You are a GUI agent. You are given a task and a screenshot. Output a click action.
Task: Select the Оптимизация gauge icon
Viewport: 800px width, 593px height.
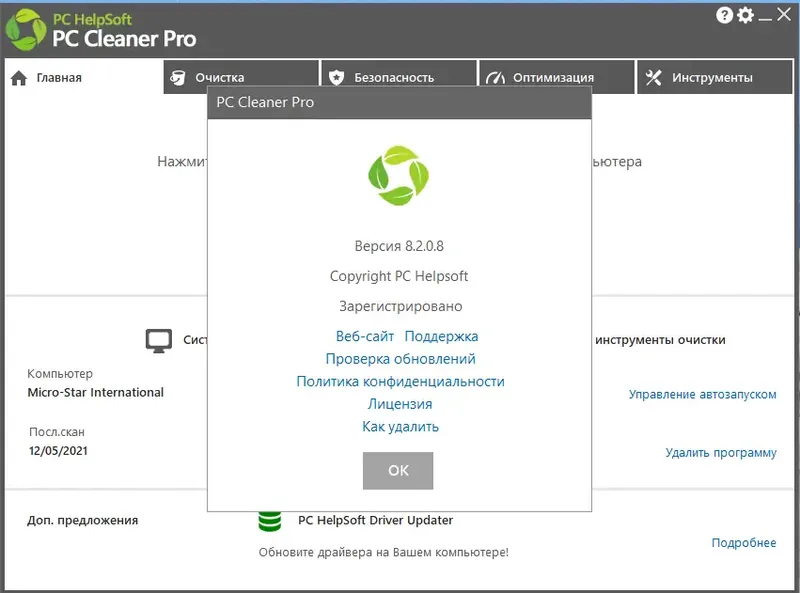(494, 75)
